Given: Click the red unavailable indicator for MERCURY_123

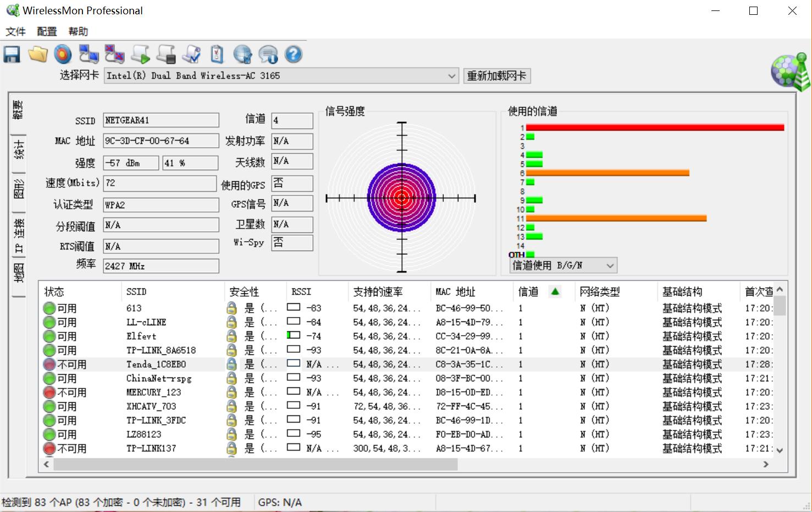Looking at the screenshot, I should coord(50,392).
